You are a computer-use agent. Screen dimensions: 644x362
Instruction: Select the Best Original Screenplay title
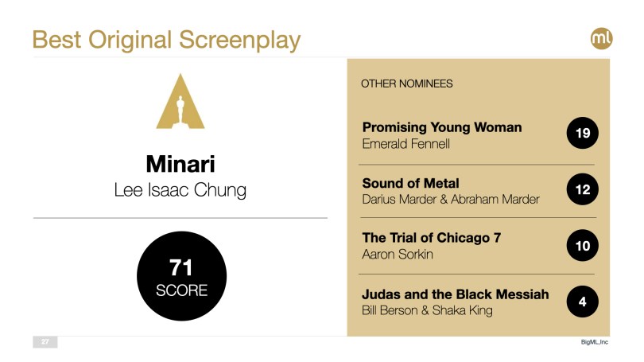point(166,39)
